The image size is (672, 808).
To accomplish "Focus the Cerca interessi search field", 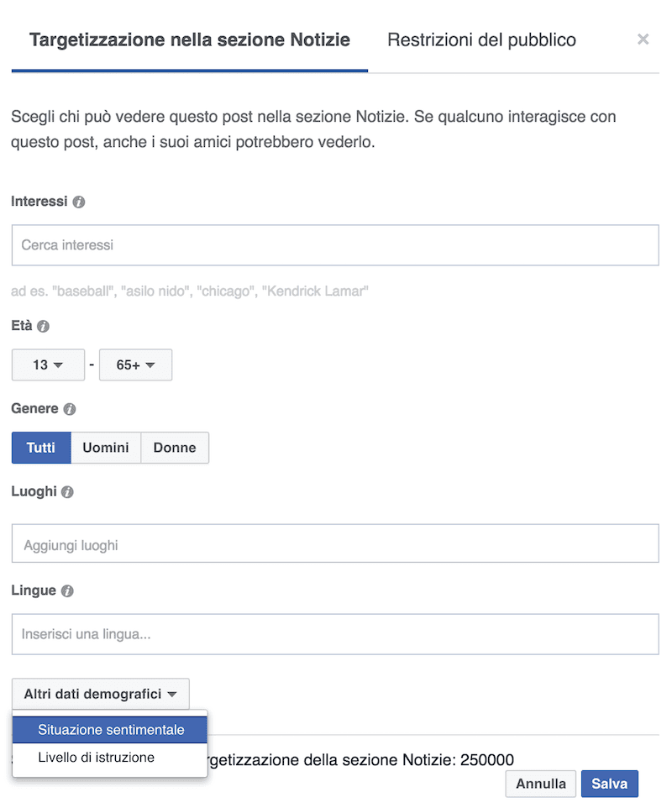I will pyautogui.click(x=335, y=245).
